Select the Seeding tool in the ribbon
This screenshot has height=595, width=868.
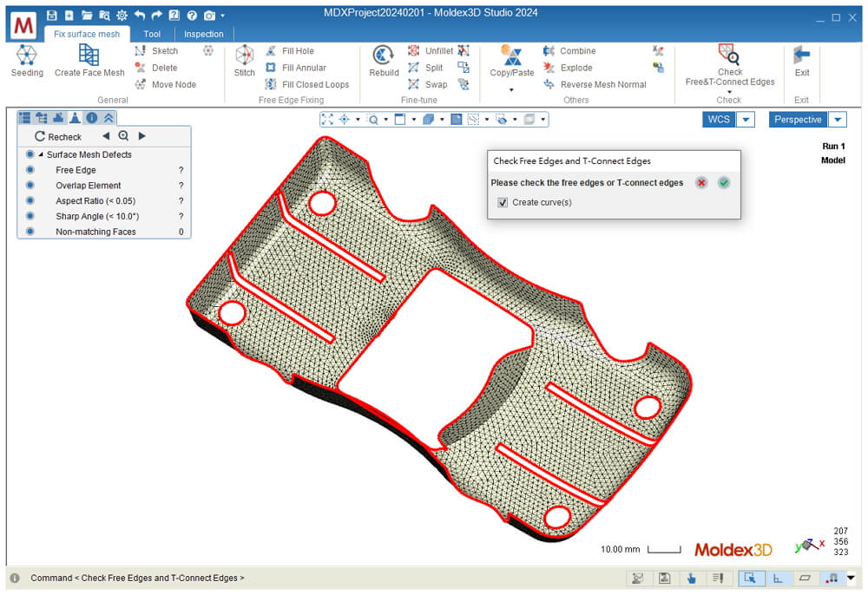(x=27, y=61)
